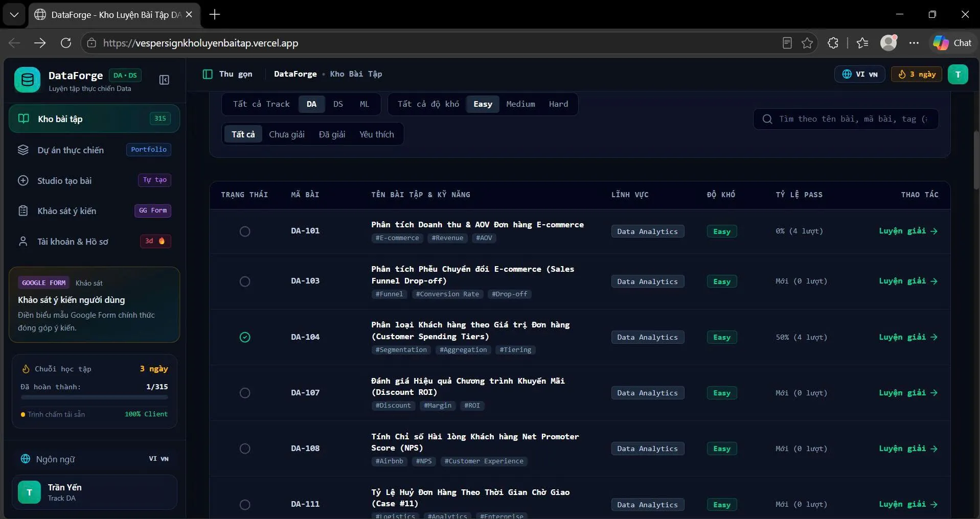Click Thu gọn to collapse the panel
The image size is (980, 519).
click(x=228, y=74)
